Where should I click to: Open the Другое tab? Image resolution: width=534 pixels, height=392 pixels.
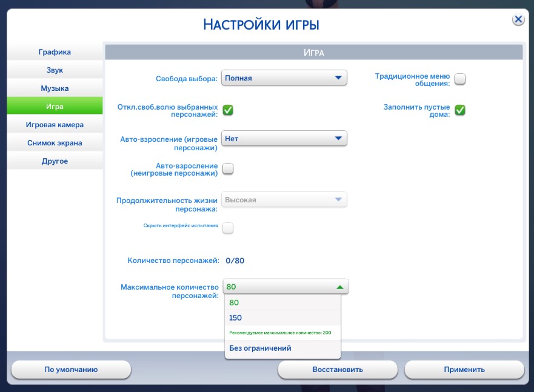[55, 161]
